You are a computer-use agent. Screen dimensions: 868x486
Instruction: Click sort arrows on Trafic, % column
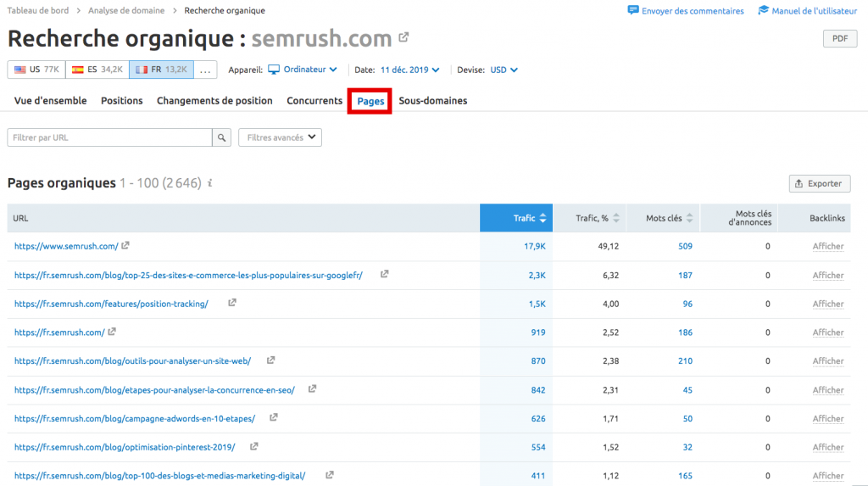point(616,218)
